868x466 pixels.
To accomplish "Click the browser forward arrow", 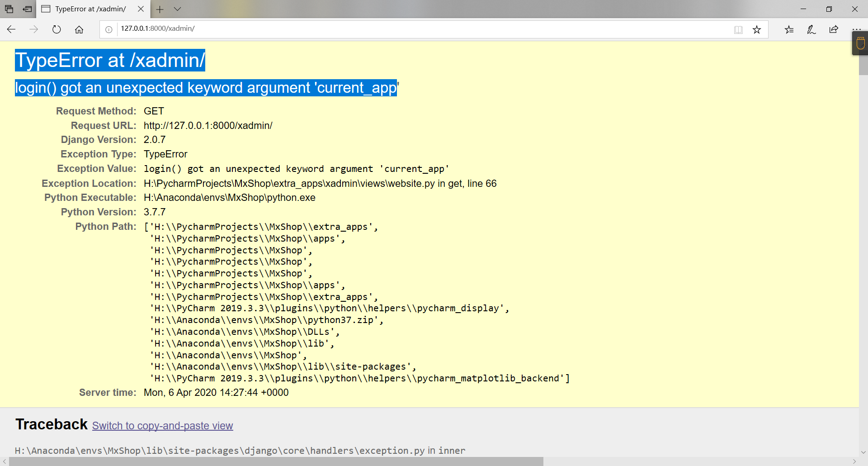I will click(33, 29).
